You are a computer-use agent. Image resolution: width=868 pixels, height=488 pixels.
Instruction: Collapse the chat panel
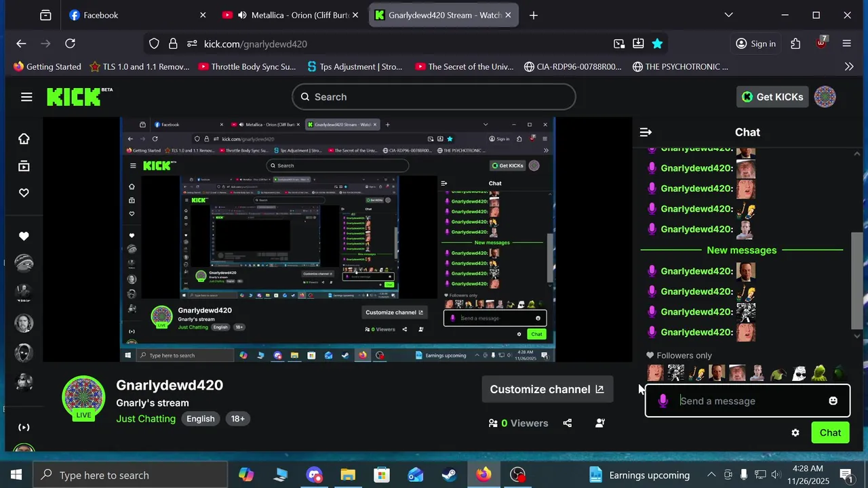pyautogui.click(x=646, y=132)
